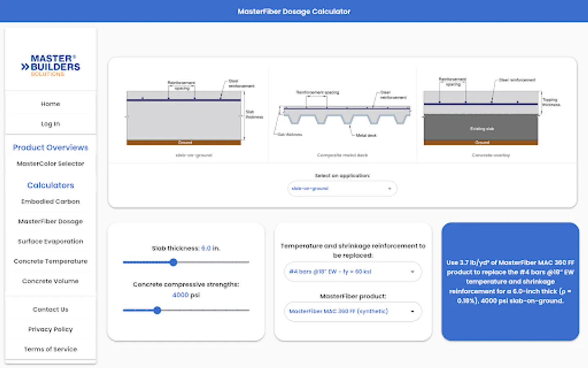Image resolution: width=588 pixels, height=368 pixels.
Task: Click the Master Builders Solutions logo
Action: pyautogui.click(x=51, y=65)
